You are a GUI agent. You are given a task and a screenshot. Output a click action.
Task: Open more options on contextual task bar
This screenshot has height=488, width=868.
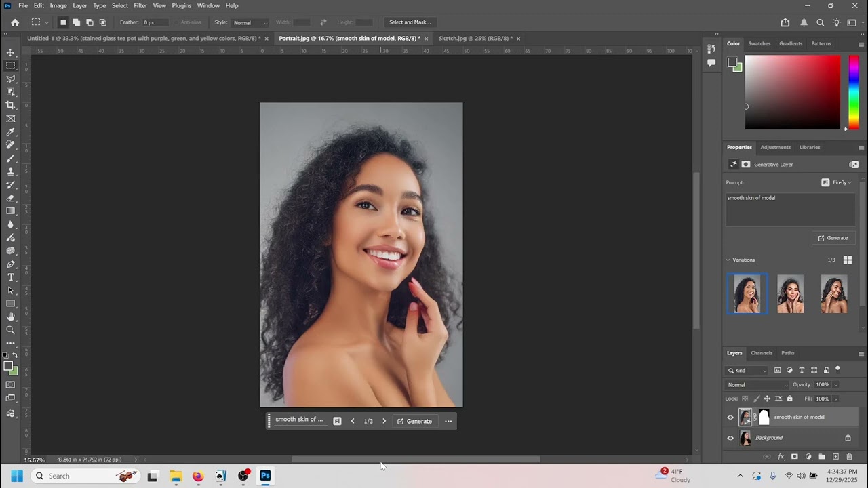(x=448, y=421)
